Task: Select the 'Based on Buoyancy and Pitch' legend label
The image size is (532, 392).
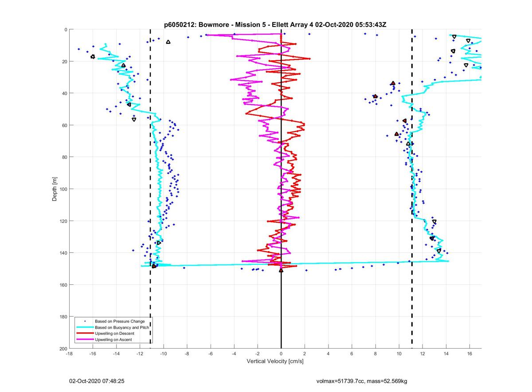Action: 122,327
